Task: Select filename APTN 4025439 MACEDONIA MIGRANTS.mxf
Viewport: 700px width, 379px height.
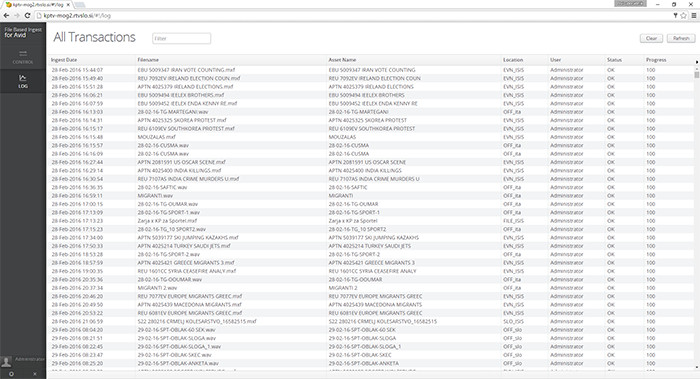Action: click(190, 305)
